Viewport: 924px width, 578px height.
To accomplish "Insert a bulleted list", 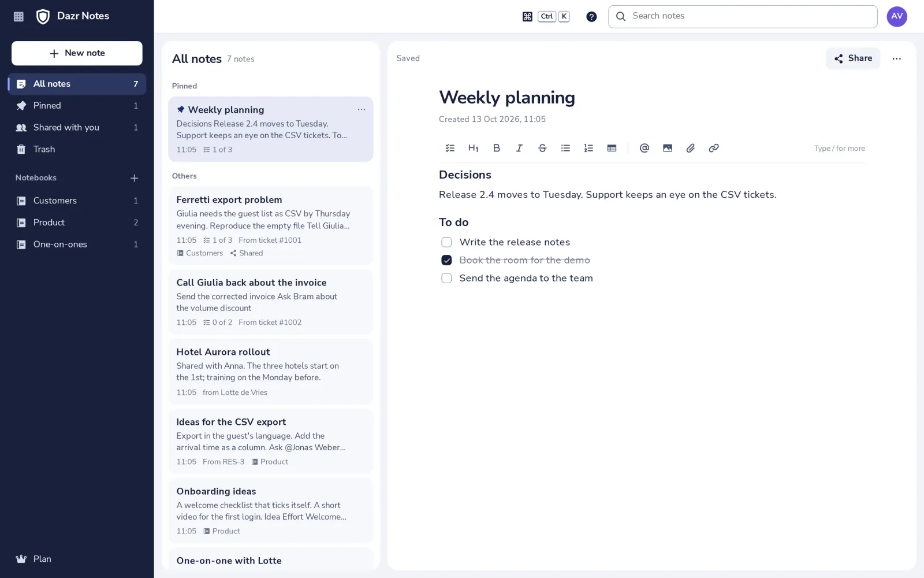I will coord(565,148).
